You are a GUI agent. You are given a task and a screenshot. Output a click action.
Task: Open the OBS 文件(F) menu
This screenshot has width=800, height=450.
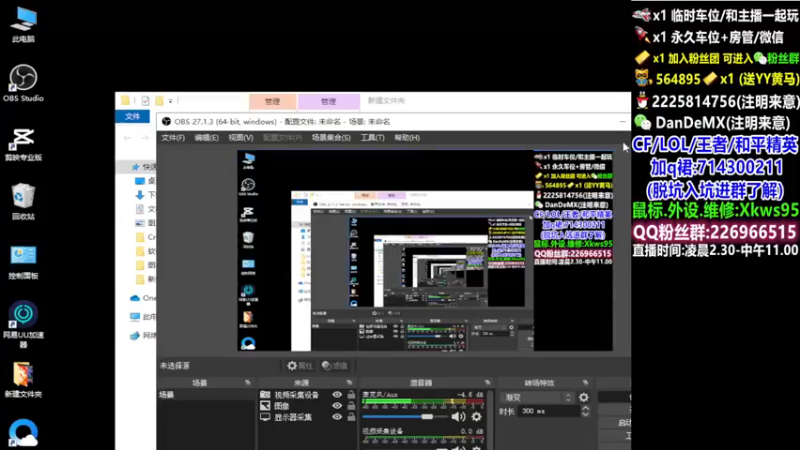173,138
